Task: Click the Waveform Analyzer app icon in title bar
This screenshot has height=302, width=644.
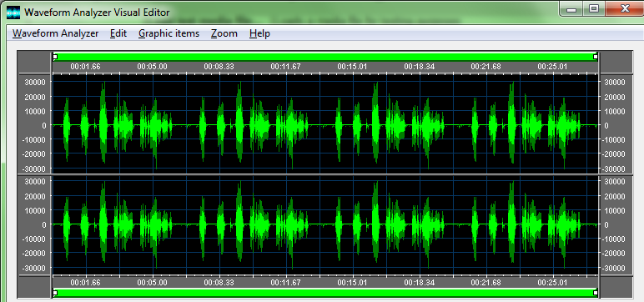Action: point(13,13)
